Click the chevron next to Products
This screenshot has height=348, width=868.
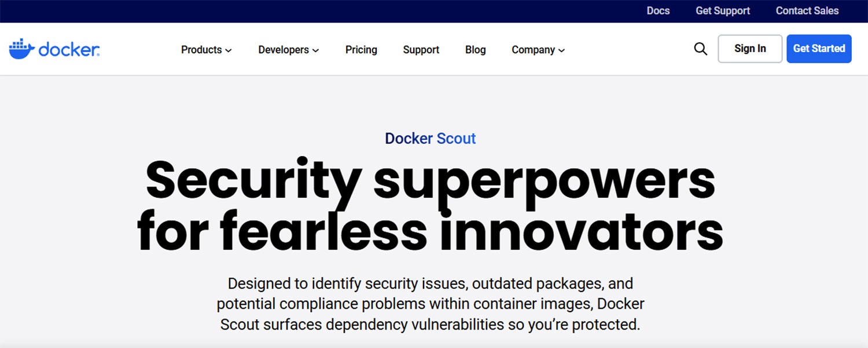(228, 50)
